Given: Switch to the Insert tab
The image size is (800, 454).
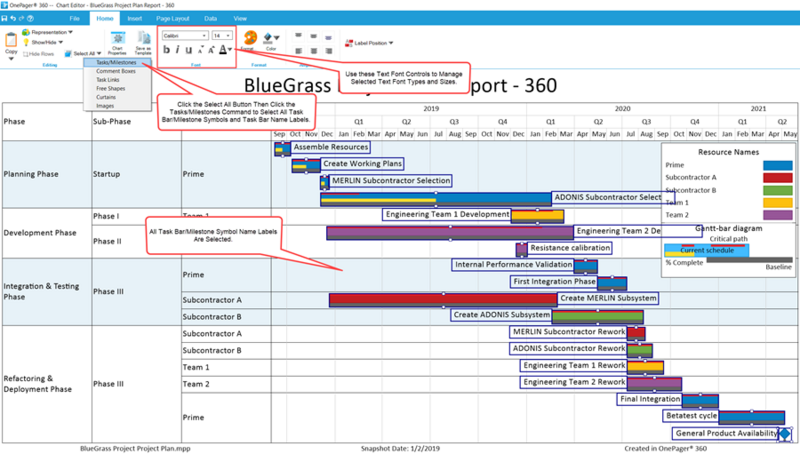Looking at the screenshot, I should point(135,18).
